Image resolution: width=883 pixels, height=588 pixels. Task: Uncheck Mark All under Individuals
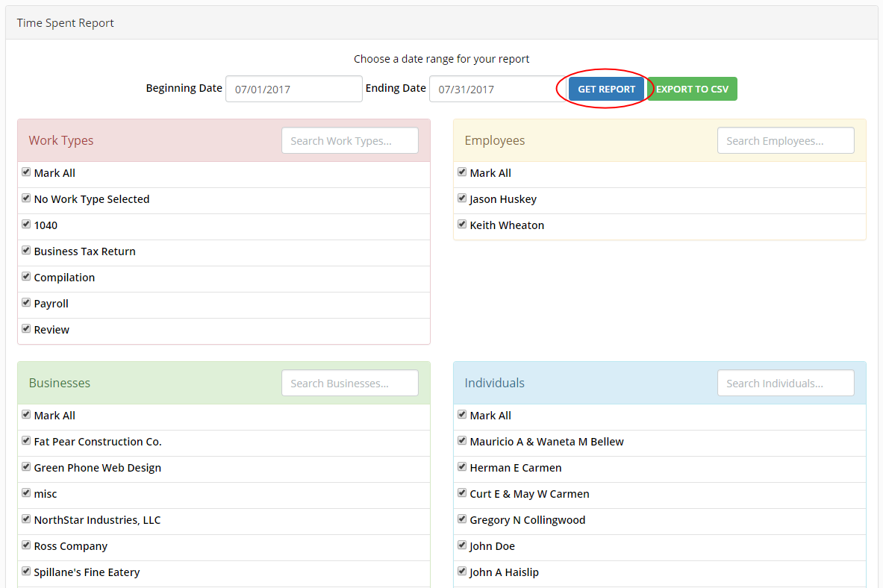tap(462, 415)
